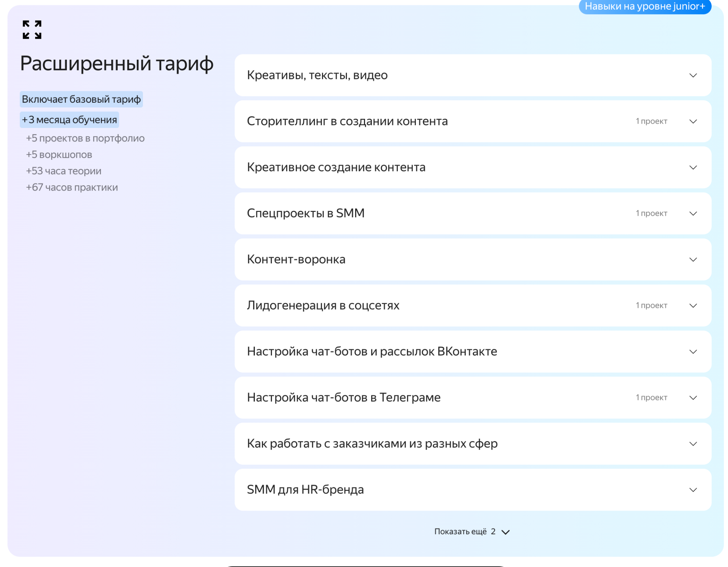Screen dimensions: 728x567
Task: Click "1 проект" label in Лидогенерация row
Action: click(651, 305)
